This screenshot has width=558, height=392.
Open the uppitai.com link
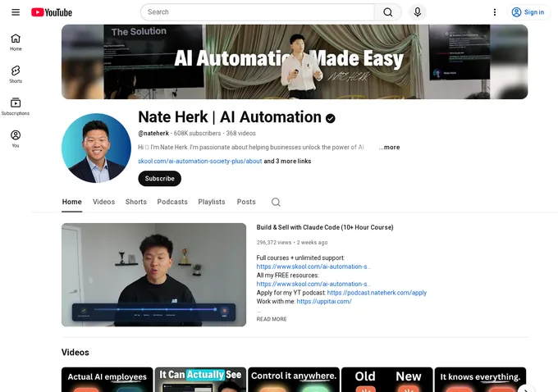click(x=324, y=301)
